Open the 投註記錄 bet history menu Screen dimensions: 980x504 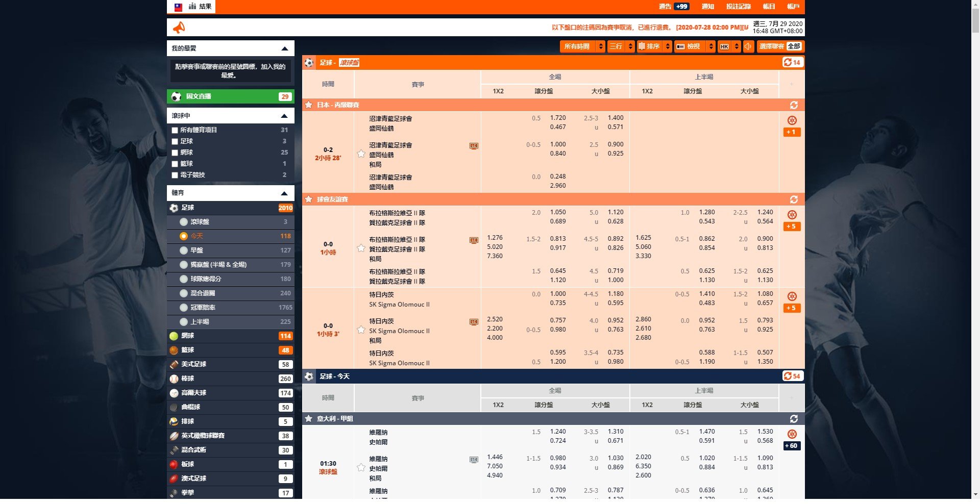738,7
